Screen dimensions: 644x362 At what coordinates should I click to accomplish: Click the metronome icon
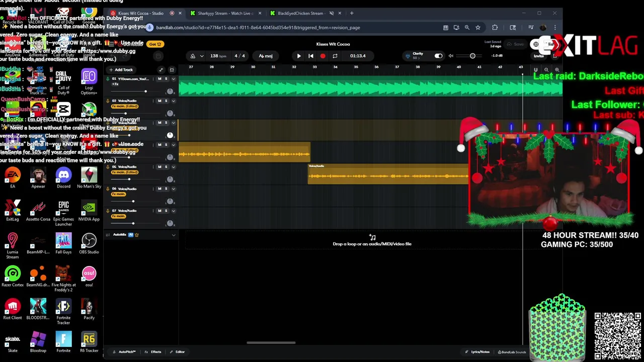(193, 56)
